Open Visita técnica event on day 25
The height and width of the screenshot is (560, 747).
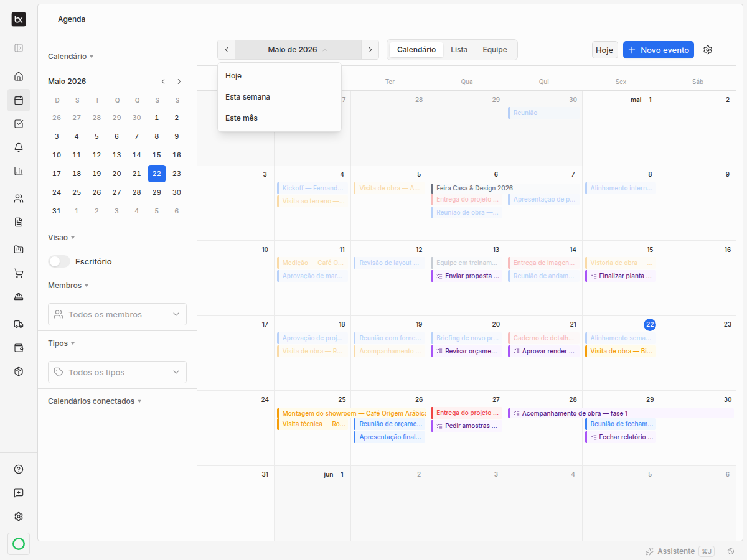pos(312,424)
